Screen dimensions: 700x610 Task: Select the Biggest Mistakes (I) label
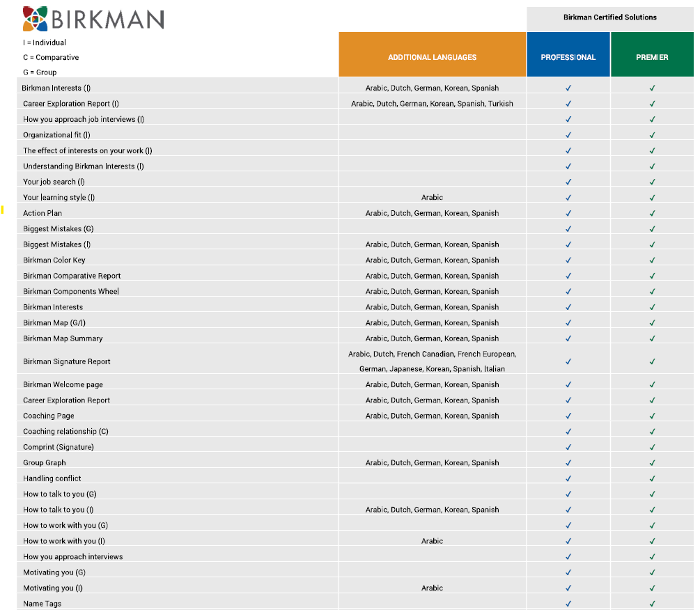coord(56,244)
